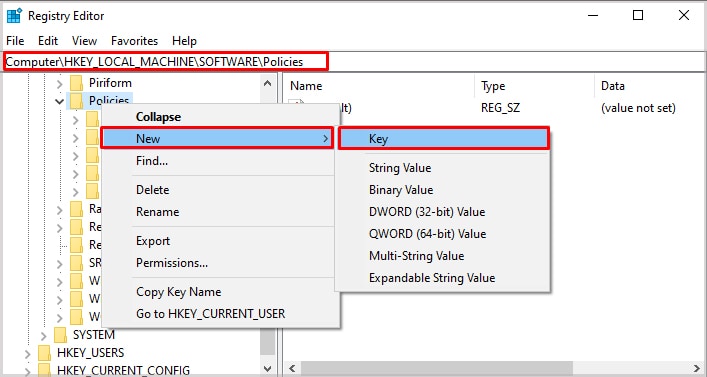Select the HKEY_CURRENT_CONFIG hive

(123, 371)
